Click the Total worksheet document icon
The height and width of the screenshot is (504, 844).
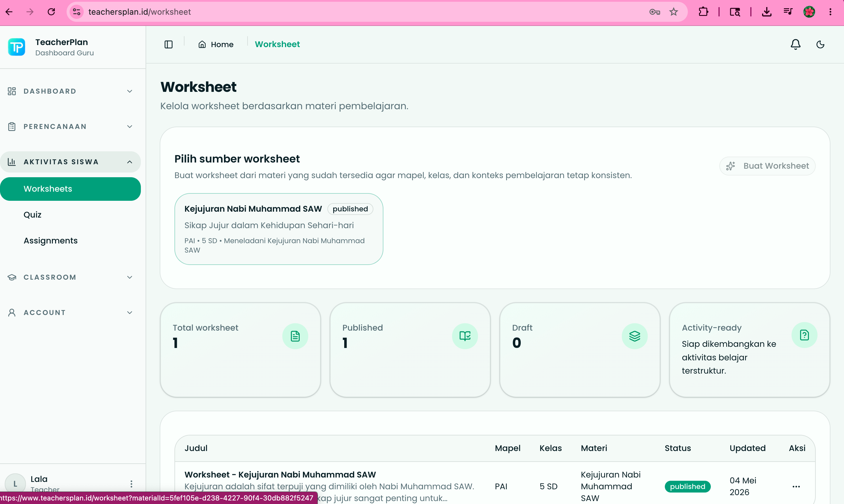[x=295, y=336]
